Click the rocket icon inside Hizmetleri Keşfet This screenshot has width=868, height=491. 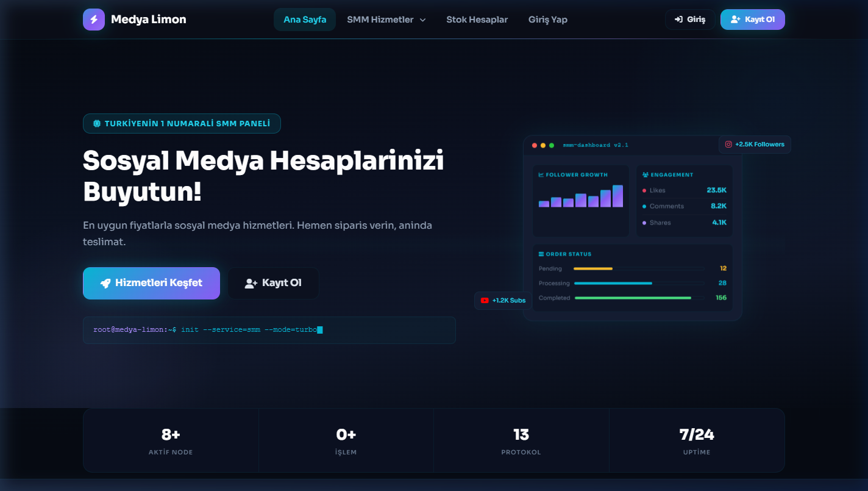[x=105, y=282]
